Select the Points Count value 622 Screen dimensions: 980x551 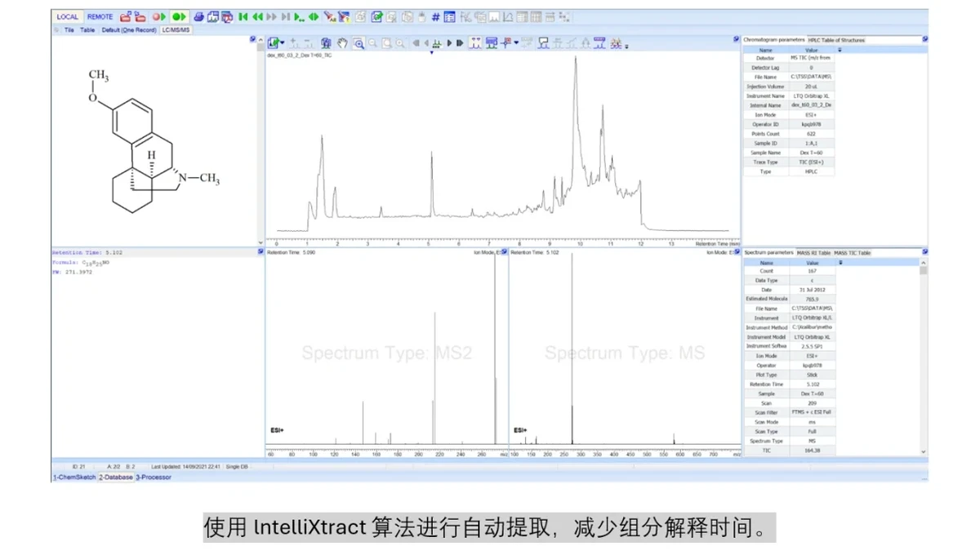(812, 134)
